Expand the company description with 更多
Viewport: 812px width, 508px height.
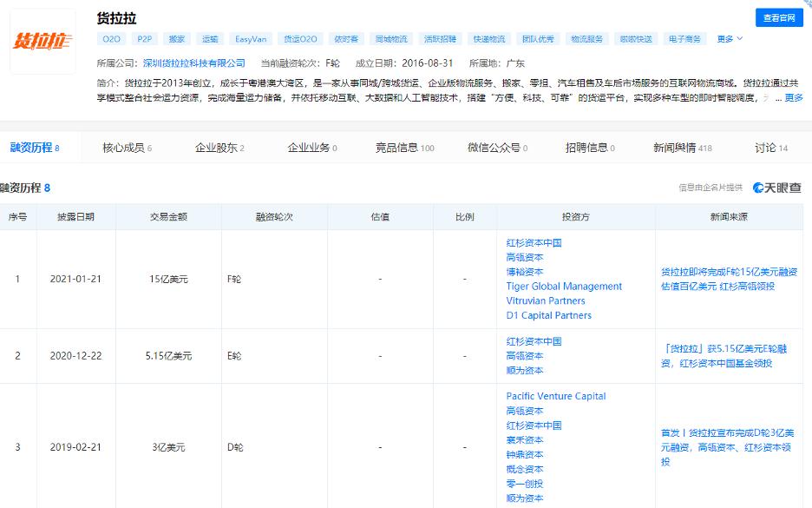pos(794,97)
